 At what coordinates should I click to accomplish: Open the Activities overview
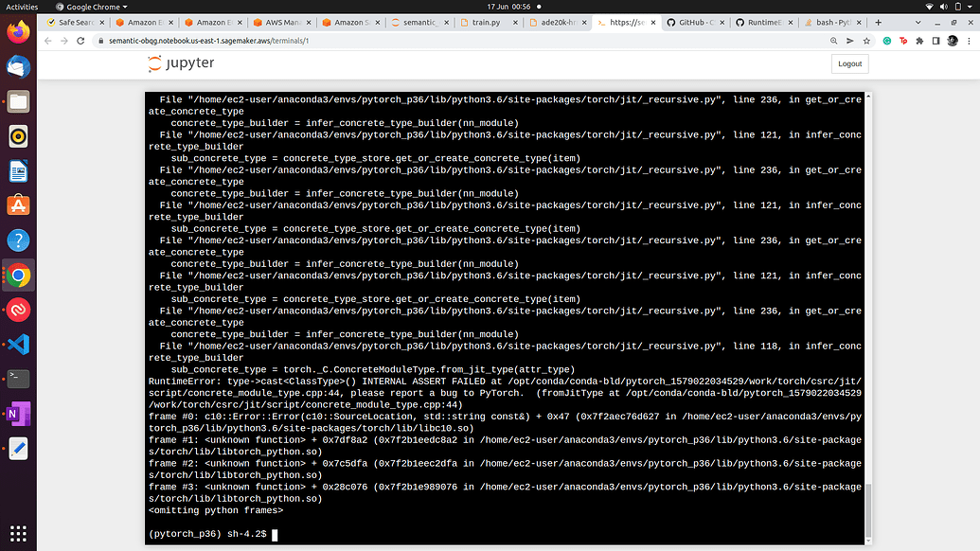23,6
